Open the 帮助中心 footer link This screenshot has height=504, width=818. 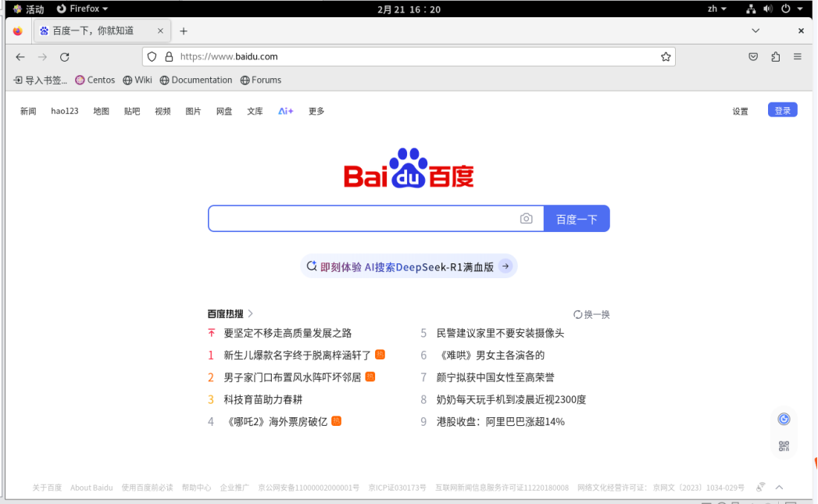196,488
